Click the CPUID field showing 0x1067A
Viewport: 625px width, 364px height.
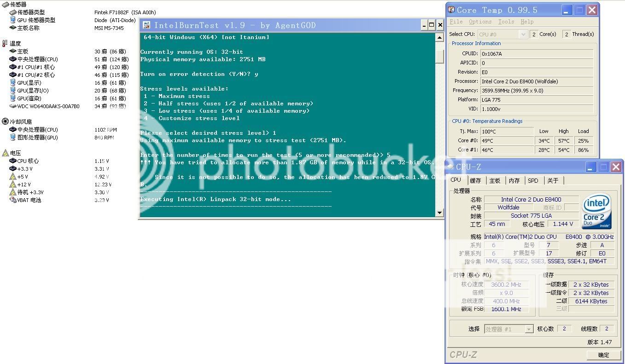tap(537, 53)
